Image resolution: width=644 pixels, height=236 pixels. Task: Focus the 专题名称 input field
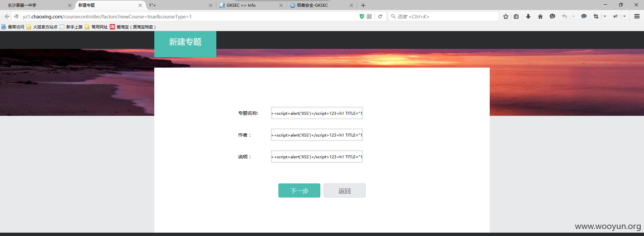point(317,113)
